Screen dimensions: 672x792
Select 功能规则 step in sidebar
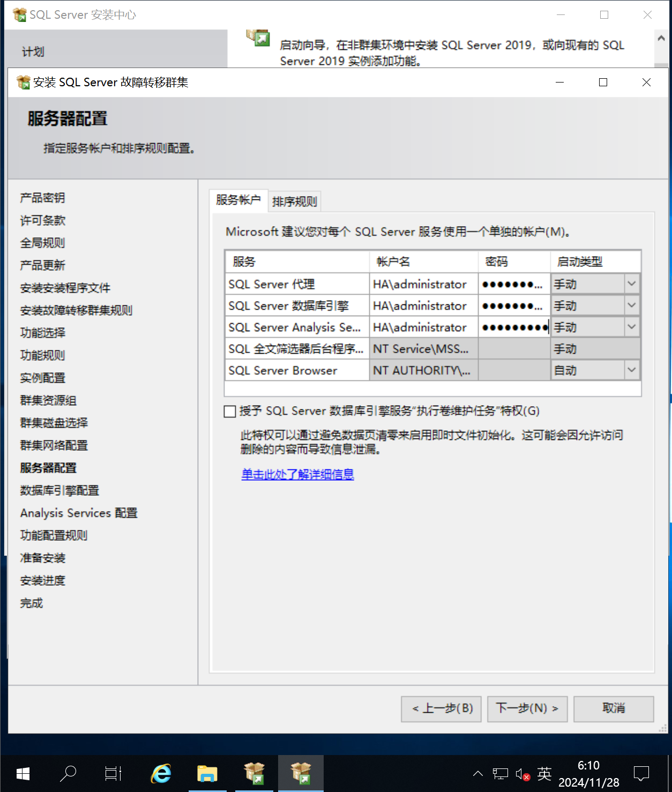click(x=42, y=355)
